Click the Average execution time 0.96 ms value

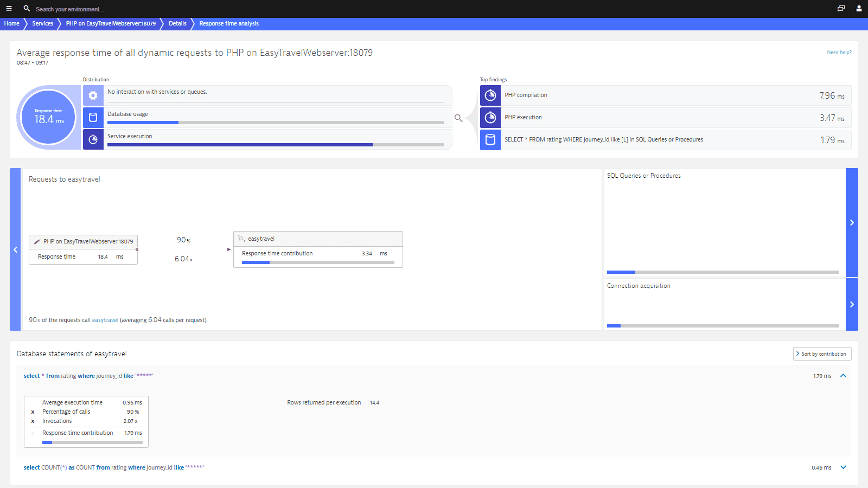(x=132, y=403)
